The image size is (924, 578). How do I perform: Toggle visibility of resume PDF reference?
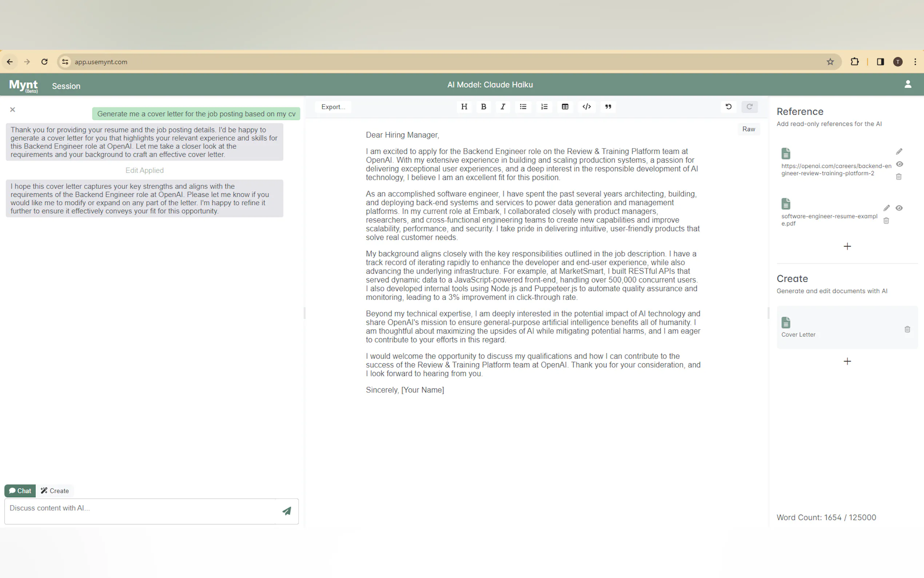coord(899,208)
